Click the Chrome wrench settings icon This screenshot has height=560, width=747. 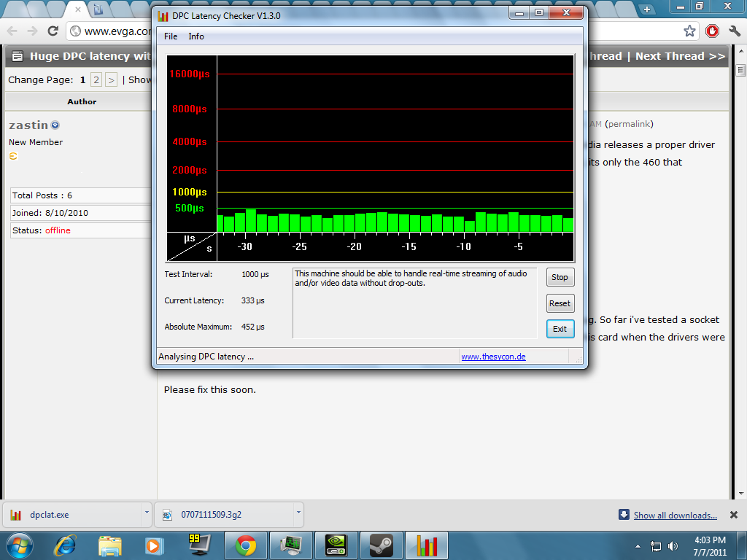pos(735,31)
